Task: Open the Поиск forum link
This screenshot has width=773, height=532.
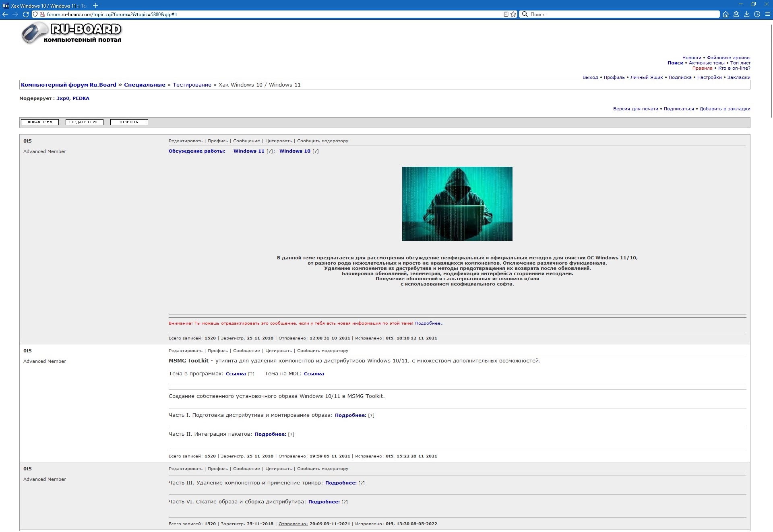Action: (675, 63)
